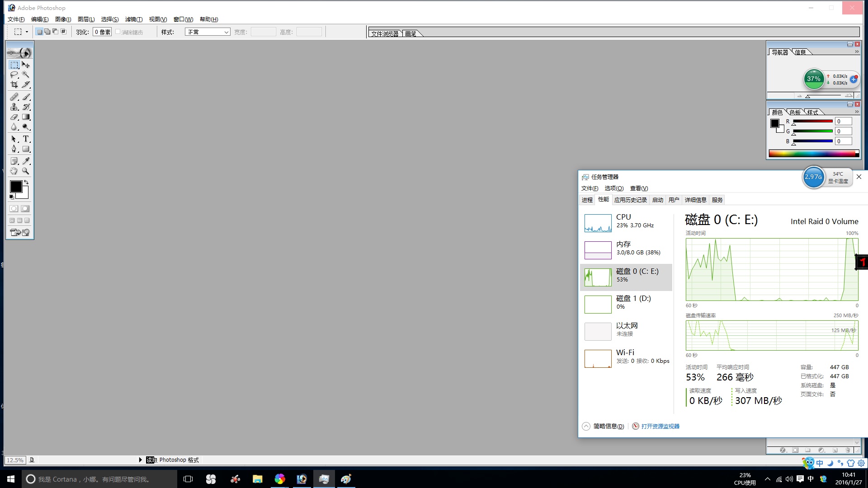Select the Brush tool
868x488 pixels.
(x=26, y=97)
